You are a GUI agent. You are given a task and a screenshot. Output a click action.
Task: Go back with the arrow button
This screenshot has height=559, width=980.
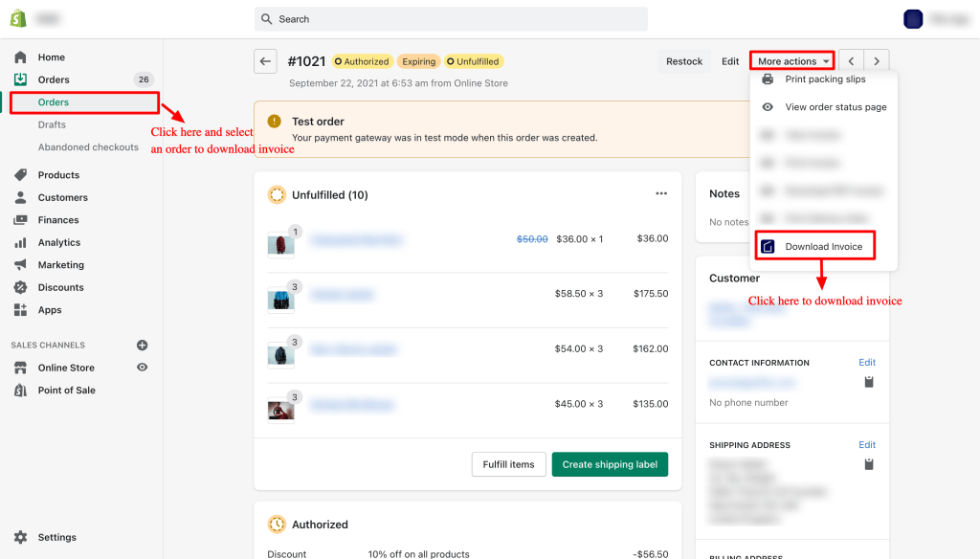point(265,61)
